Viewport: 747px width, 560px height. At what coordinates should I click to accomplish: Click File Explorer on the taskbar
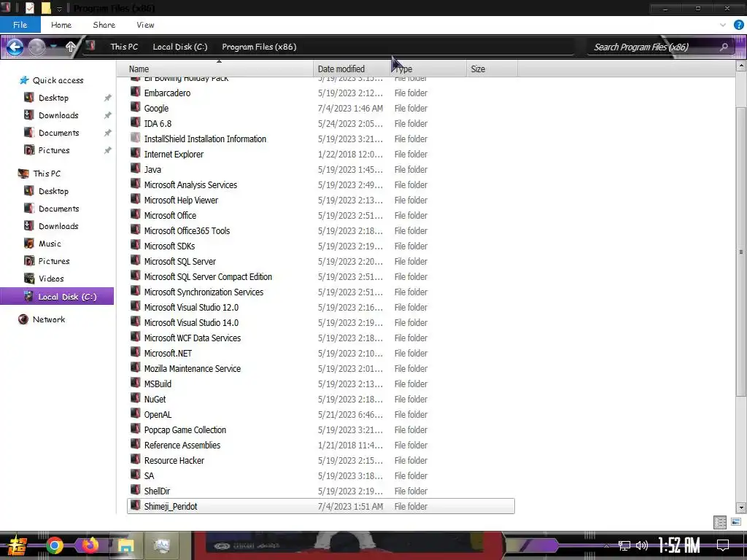click(125, 545)
